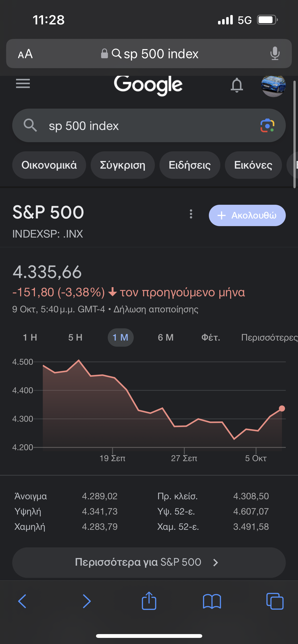
Task: Open the Google hamburger menu
Action: [23, 83]
